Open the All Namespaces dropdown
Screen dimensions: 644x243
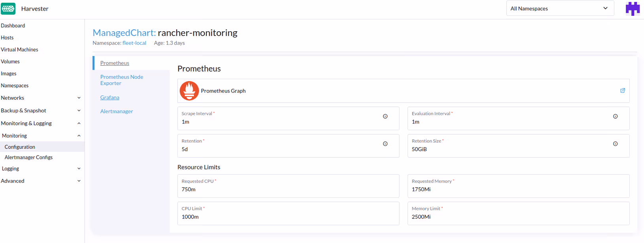point(560,8)
